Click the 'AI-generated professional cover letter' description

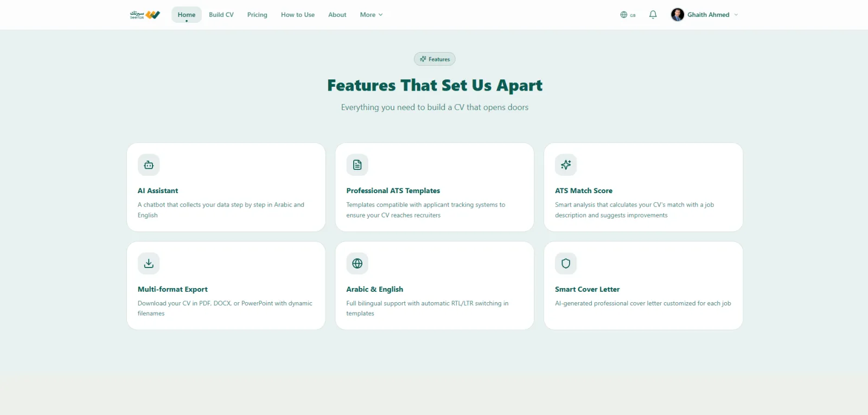point(643,303)
